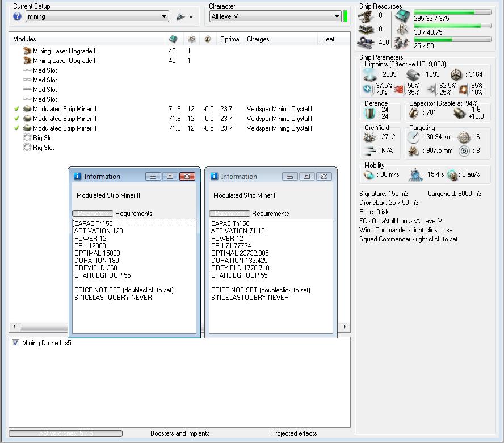
Task: Click the green character status color indicator
Action: pos(346,16)
